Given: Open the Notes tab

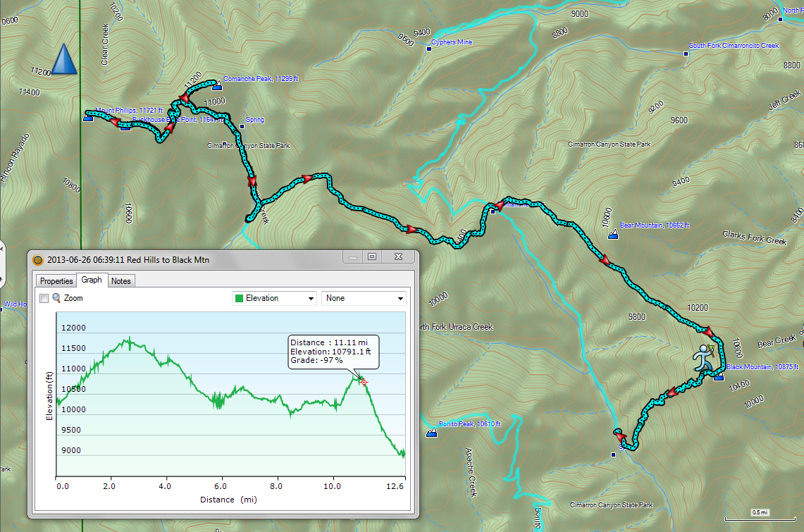Looking at the screenshot, I should (121, 281).
